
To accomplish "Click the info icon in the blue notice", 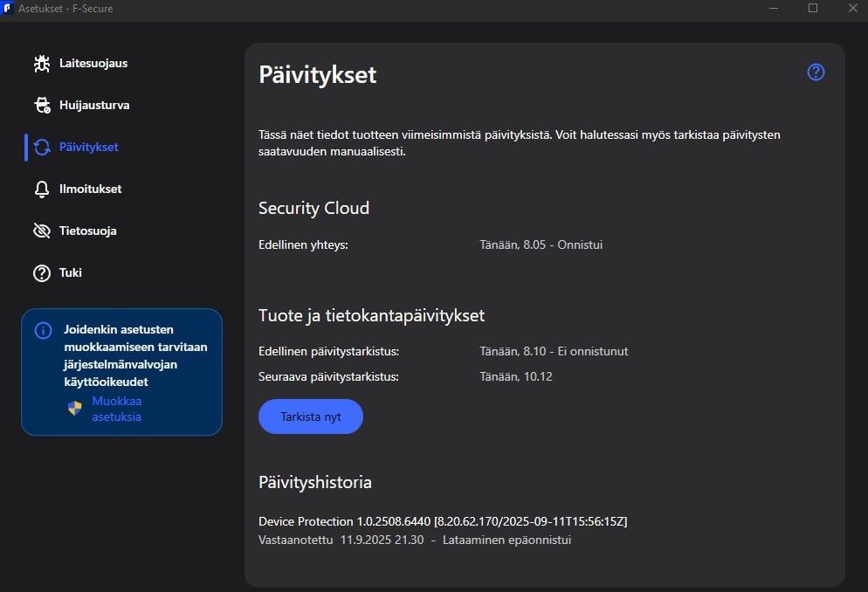I will point(43,330).
